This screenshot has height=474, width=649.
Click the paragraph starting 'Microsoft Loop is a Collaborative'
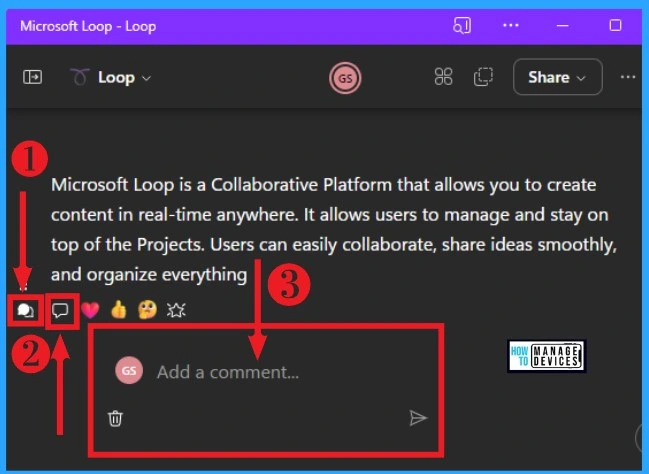coord(334,229)
